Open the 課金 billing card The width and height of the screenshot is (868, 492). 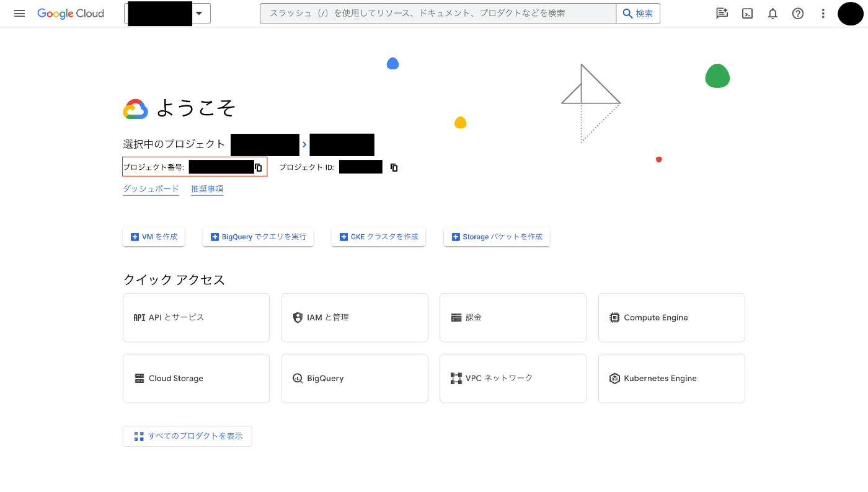point(513,317)
